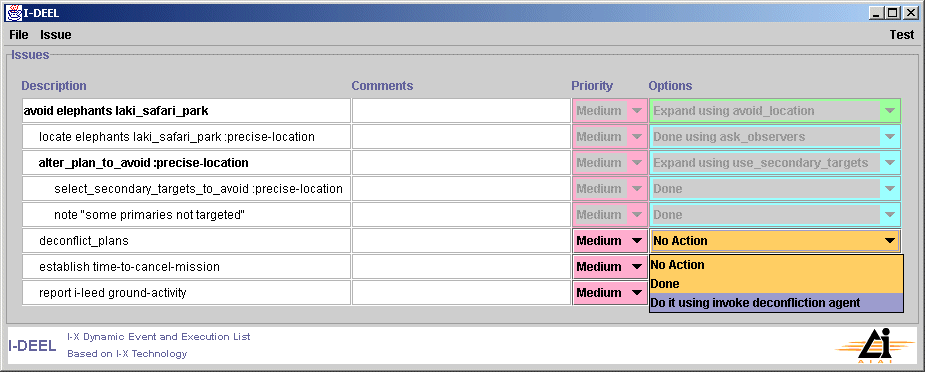Click comments field for avoid elephants row
Viewport: 925px width, 372px height.
point(461,111)
